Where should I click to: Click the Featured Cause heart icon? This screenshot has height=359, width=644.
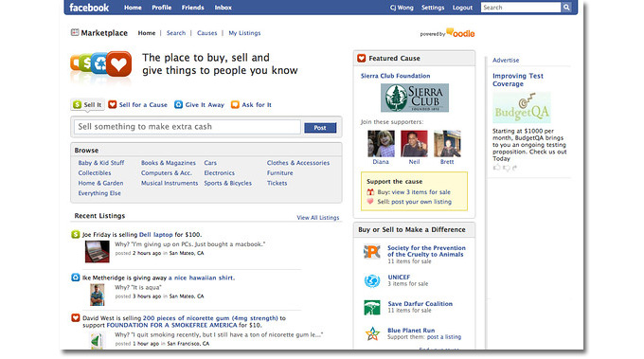pos(362,59)
